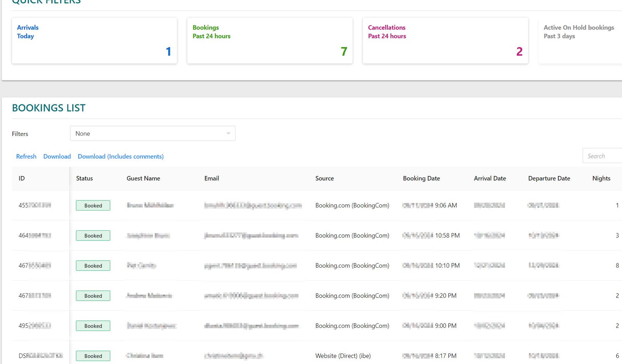The height and width of the screenshot is (364, 622).
Task: Click Booked status in the 9:20 PM row
Action: pos(93,296)
